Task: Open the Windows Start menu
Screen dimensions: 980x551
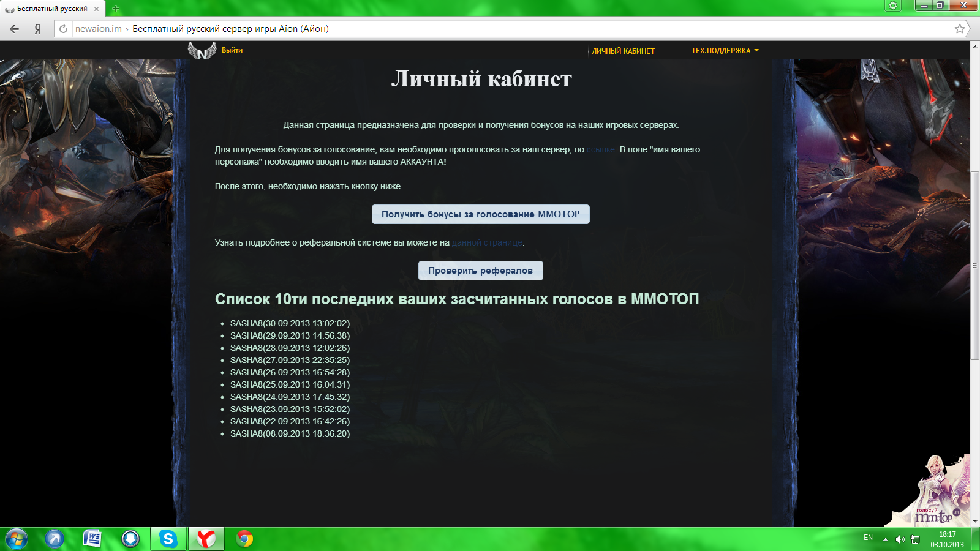Action: coord(17,539)
